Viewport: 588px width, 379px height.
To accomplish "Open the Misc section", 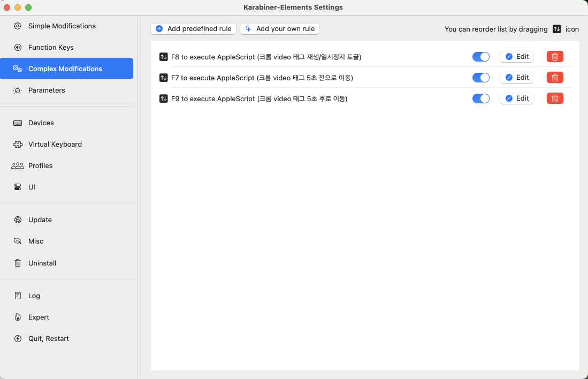I will pyautogui.click(x=67, y=241).
